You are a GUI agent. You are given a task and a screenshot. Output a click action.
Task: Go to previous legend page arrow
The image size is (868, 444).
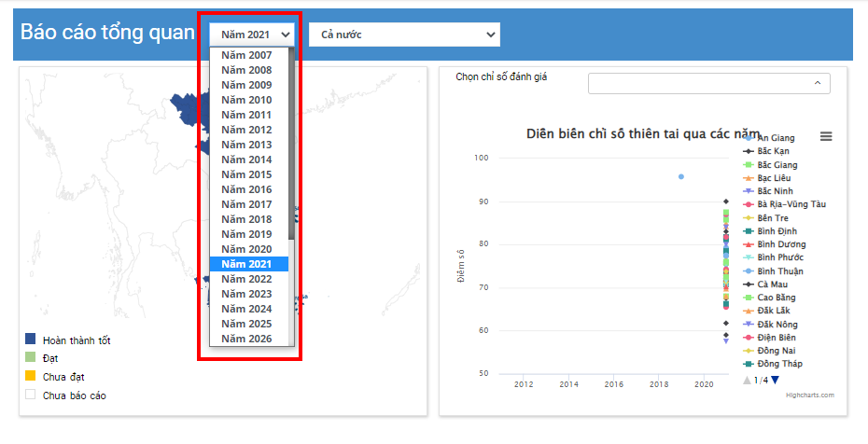(x=746, y=380)
